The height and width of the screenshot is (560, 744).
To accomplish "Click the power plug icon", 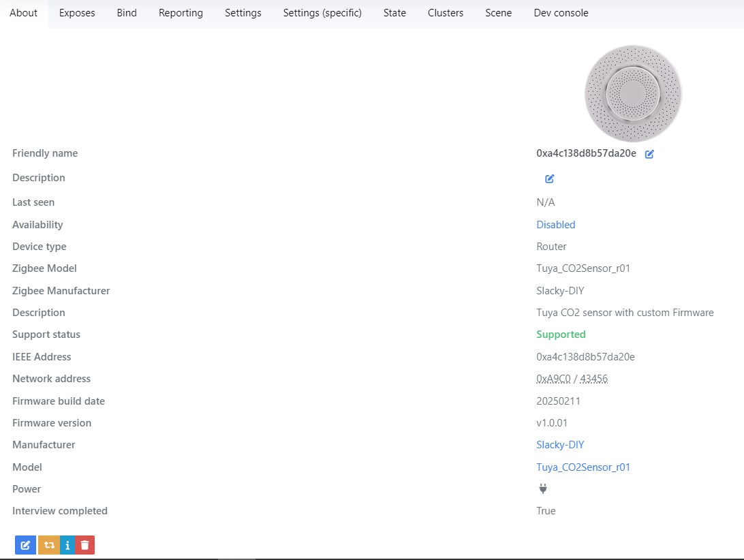I will pos(543,488).
